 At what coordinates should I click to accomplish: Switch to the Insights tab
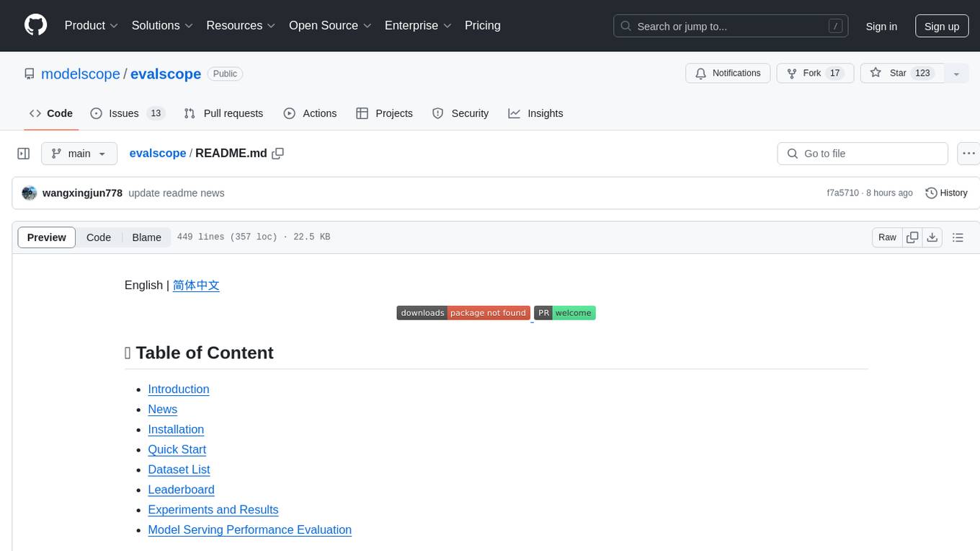pyautogui.click(x=535, y=113)
